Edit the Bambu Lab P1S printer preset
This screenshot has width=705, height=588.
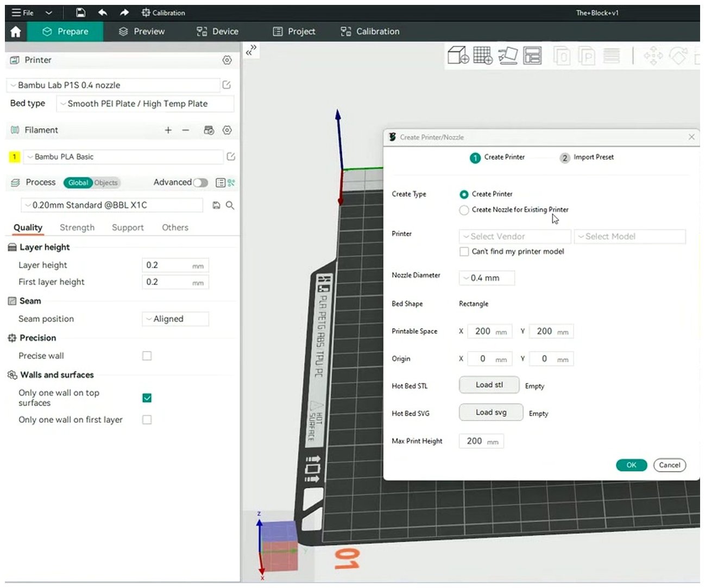(x=226, y=85)
